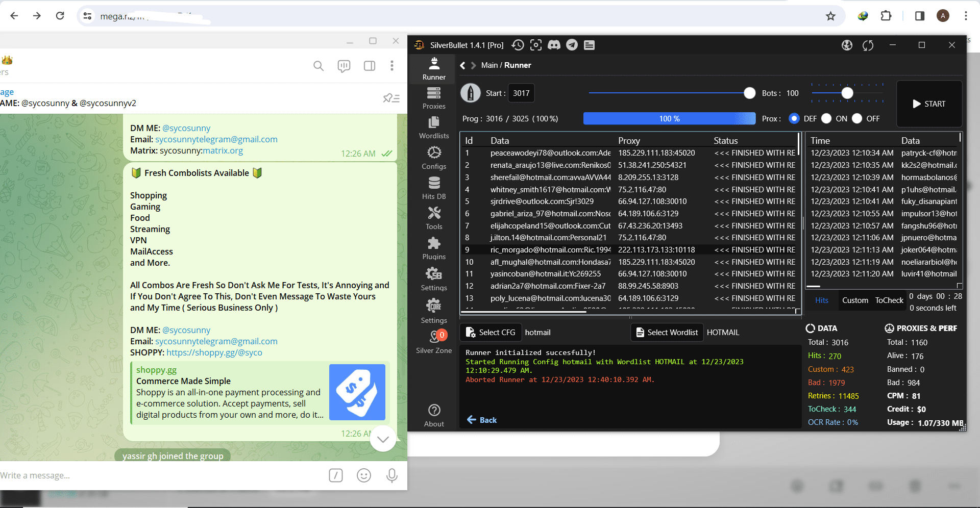This screenshot has height=508, width=980.
Task: Select the OFF proxy mode radio
Action: click(x=857, y=118)
